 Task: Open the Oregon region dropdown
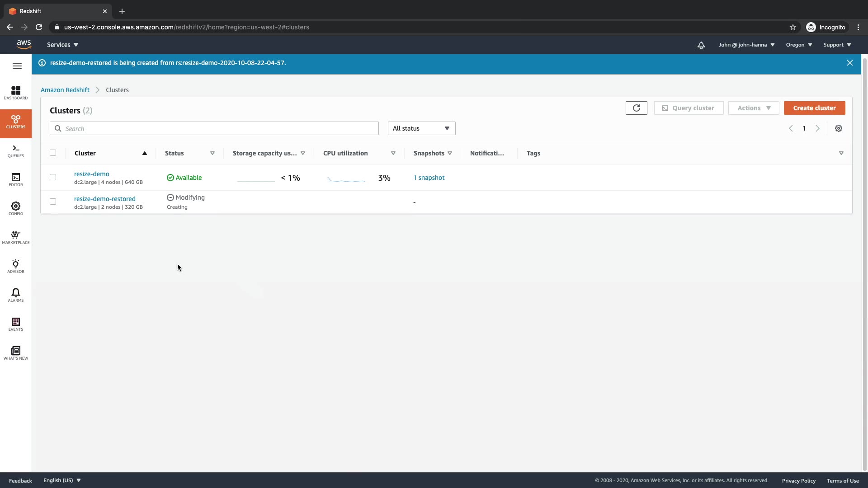pyautogui.click(x=798, y=45)
